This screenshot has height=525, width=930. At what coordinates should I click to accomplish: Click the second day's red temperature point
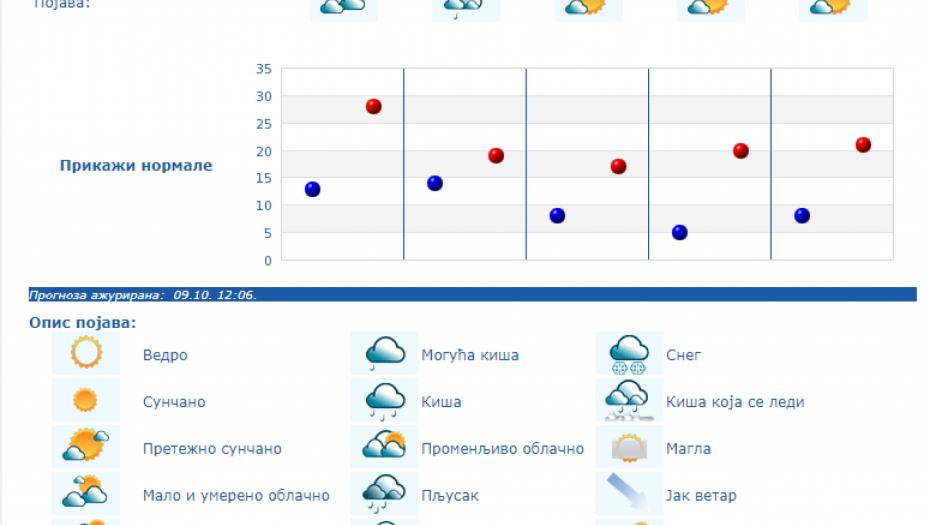(x=496, y=155)
